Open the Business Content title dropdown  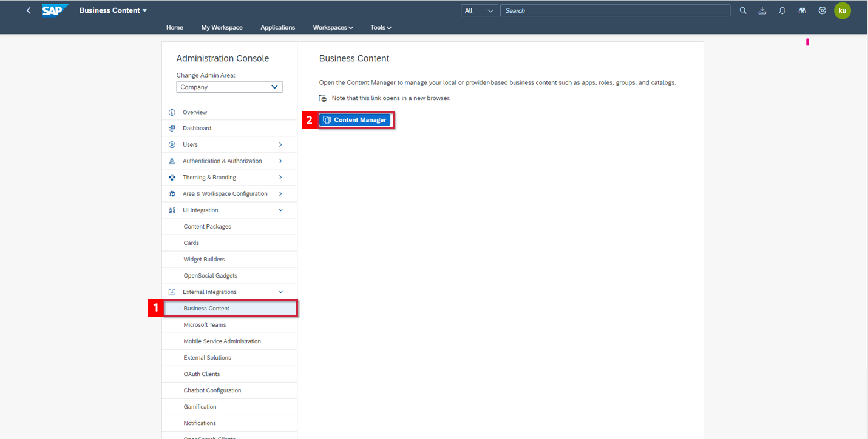113,10
